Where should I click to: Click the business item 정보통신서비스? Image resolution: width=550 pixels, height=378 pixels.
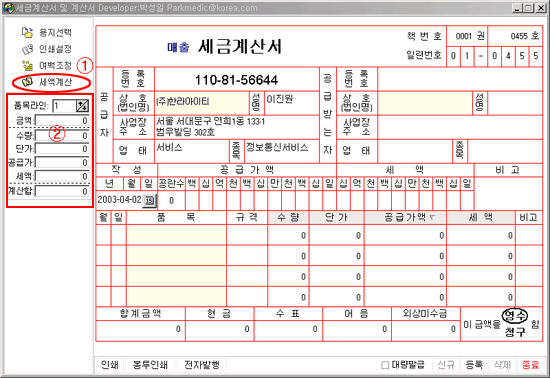277,147
